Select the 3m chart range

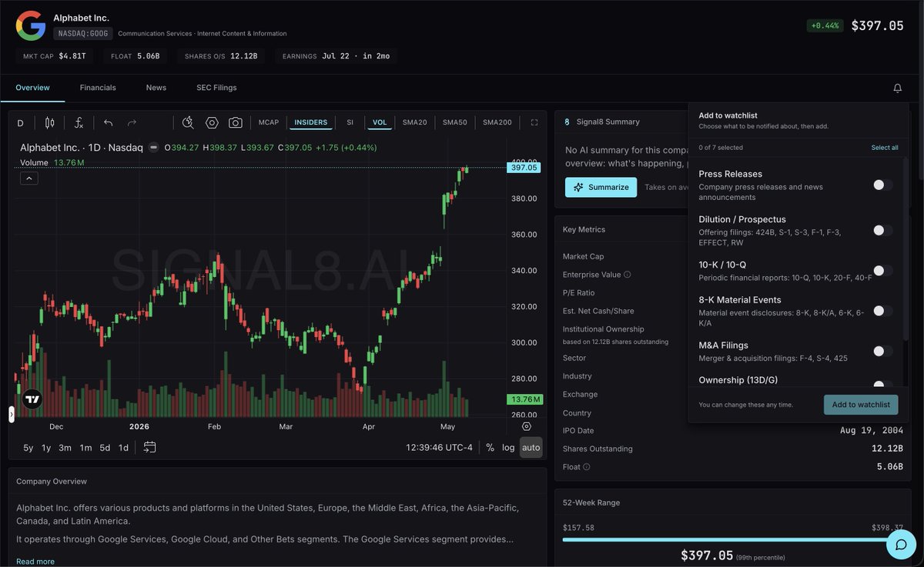65,448
